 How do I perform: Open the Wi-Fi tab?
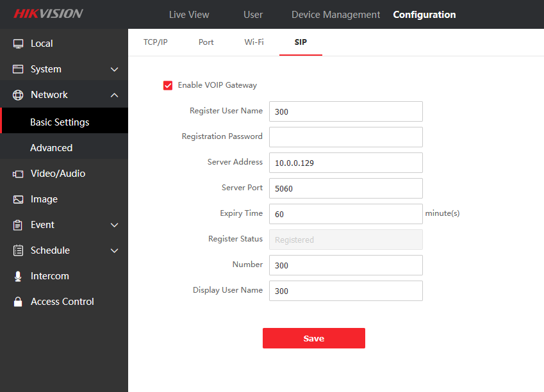254,42
